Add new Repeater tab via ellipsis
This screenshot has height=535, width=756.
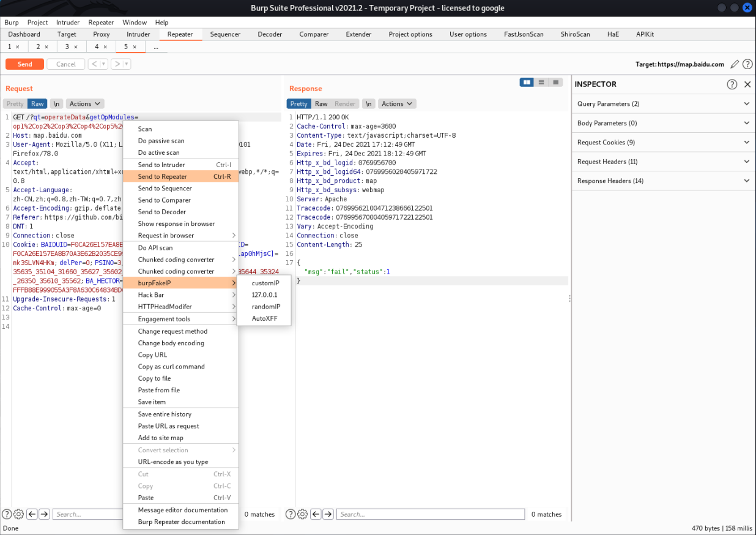156,47
